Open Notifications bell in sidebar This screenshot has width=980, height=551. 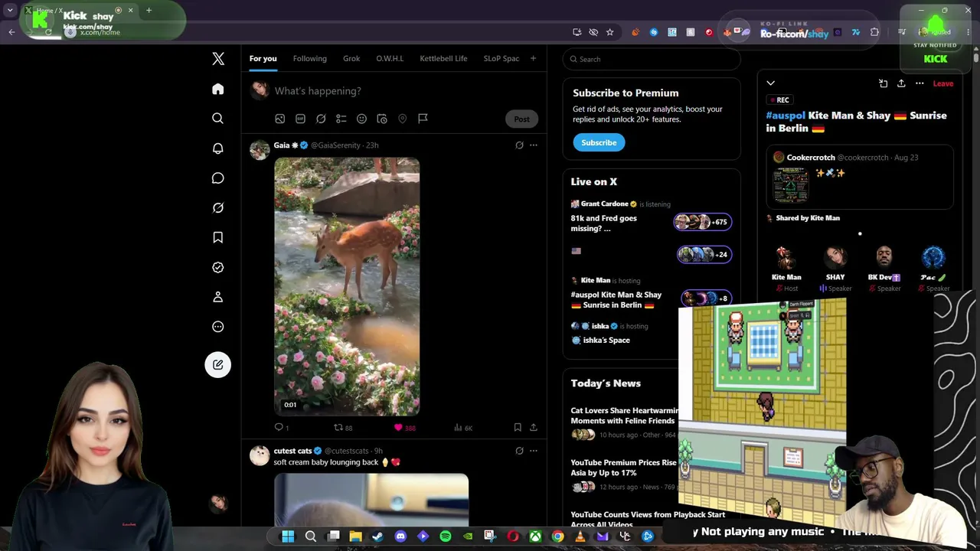pyautogui.click(x=218, y=148)
